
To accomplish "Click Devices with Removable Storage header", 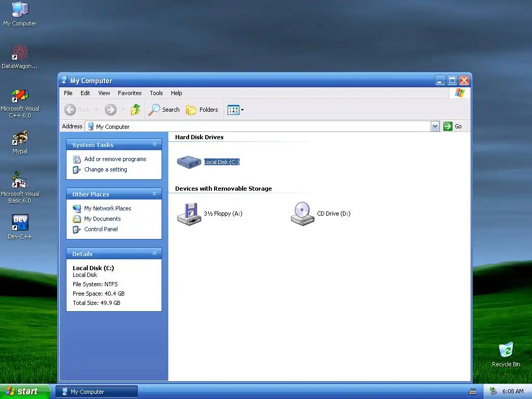I will pos(223,189).
